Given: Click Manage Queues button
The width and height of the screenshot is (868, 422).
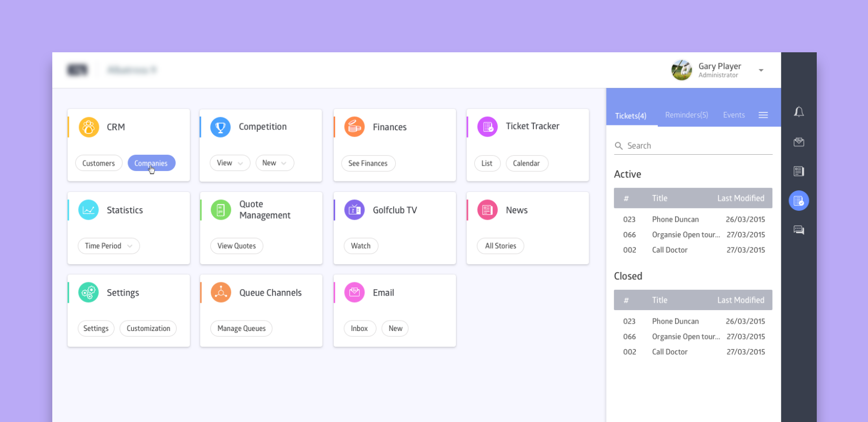Looking at the screenshot, I should click(x=242, y=328).
